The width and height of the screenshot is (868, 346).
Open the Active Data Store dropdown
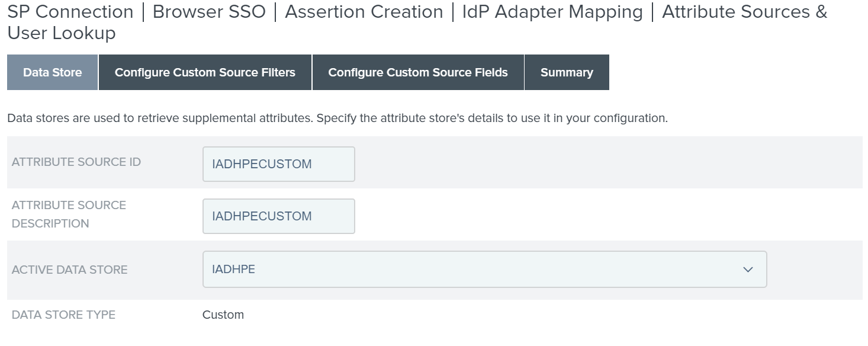coord(474,269)
